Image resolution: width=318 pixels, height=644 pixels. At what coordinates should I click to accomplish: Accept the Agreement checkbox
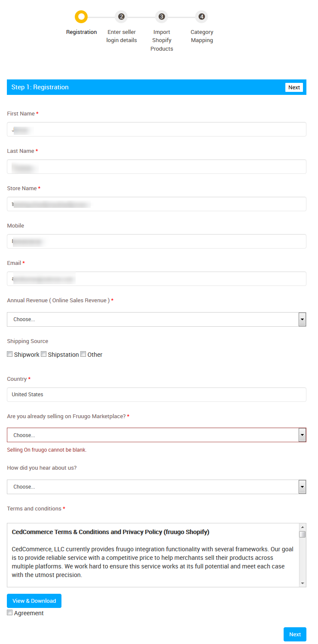tap(10, 613)
